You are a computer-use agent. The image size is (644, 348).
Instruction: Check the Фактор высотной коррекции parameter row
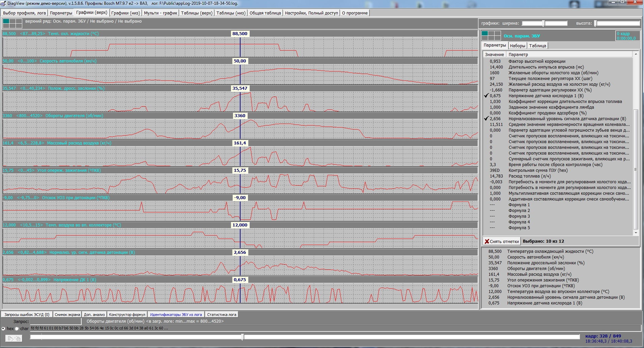[557, 61]
